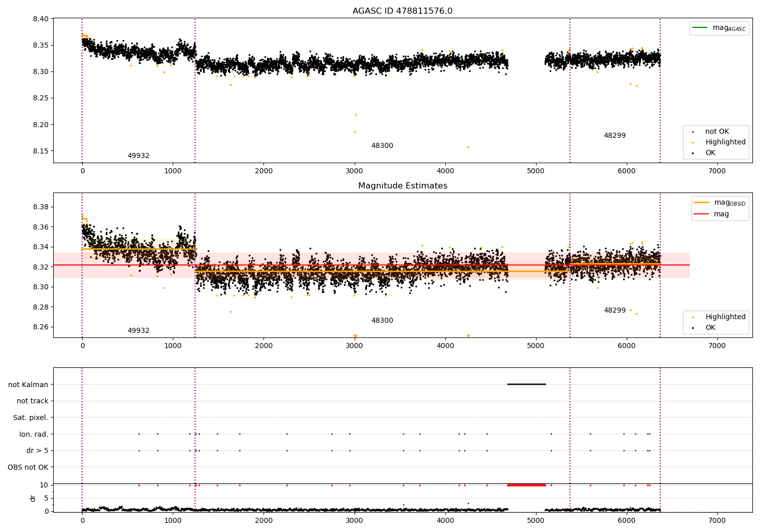Click the 7000 x-axis tick on bottom plot
This screenshot has height=532, width=760.
click(x=717, y=520)
